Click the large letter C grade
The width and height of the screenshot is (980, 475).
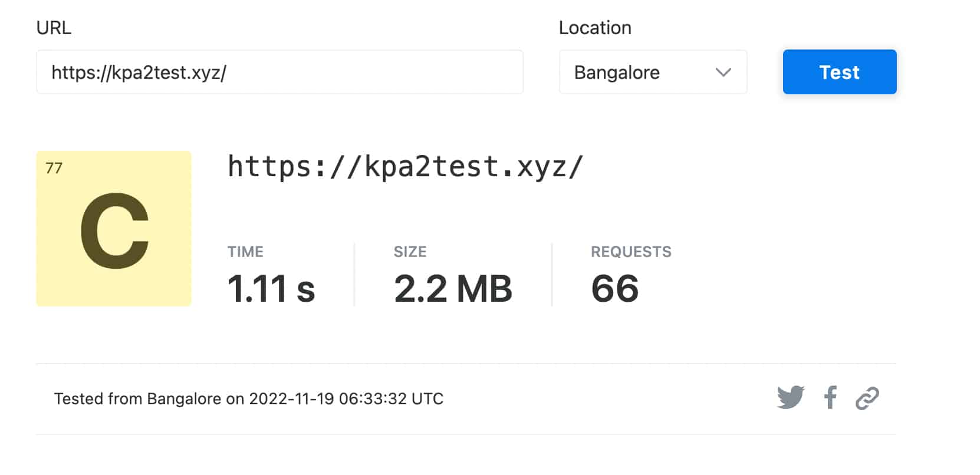click(x=114, y=230)
